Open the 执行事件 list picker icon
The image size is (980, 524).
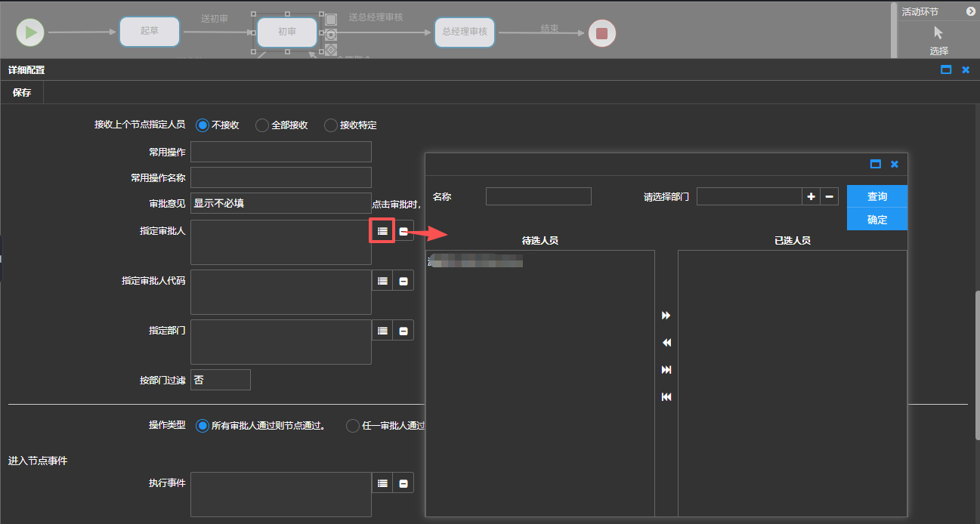click(x=382, y=483)
